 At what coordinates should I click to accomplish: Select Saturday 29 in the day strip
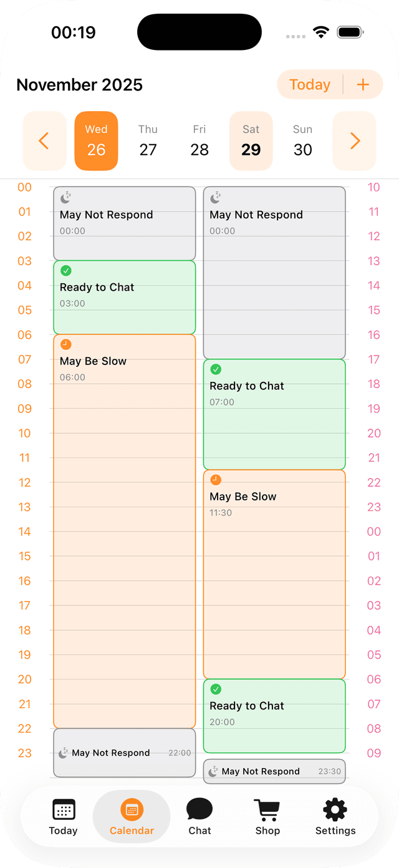click(x=251, y=140)
